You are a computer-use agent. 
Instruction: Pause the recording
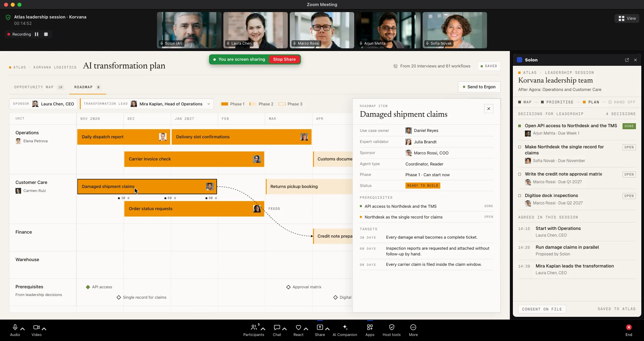(x=37, y=34)
